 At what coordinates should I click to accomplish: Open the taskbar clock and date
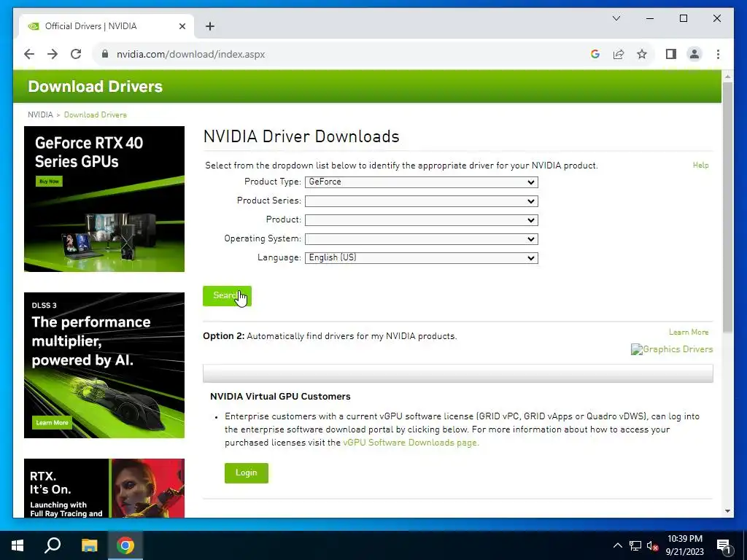click(684, 545)
